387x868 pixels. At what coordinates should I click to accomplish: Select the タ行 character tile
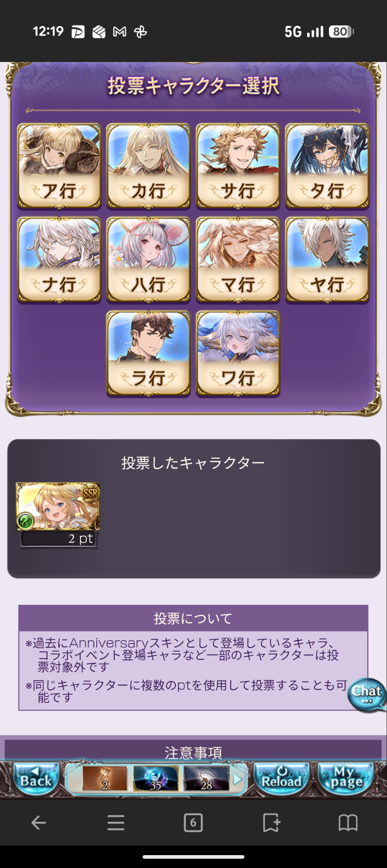point(327,166)
